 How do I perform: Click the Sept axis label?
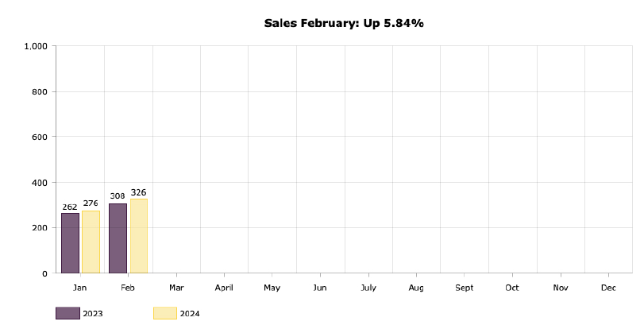tap(464, 288)
